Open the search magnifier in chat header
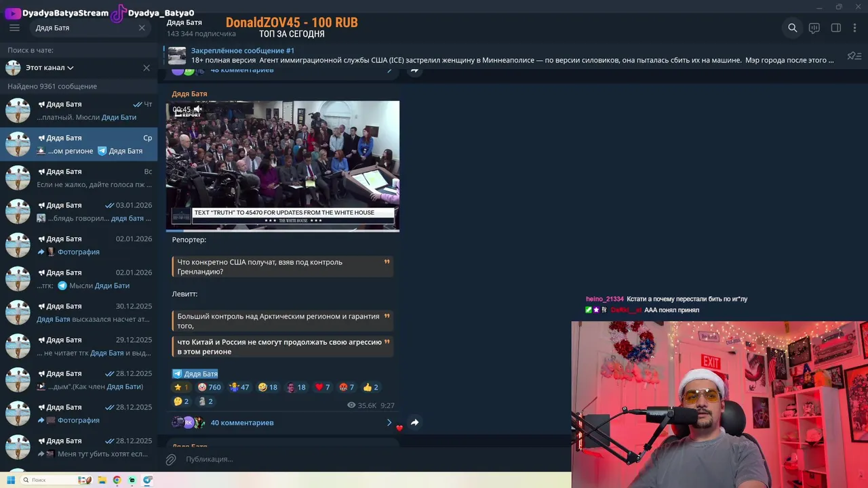Viewport: 868px width, 488px height. point(792,28)
